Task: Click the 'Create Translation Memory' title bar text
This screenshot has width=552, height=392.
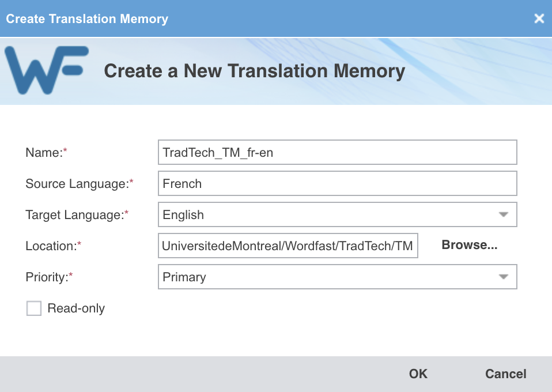Action: coord(87,18)
